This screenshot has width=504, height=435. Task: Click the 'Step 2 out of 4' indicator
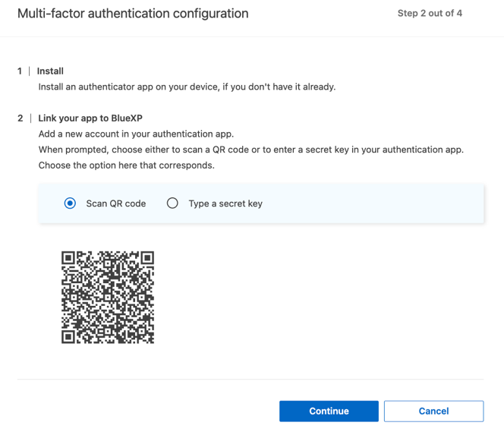[430, 14]
